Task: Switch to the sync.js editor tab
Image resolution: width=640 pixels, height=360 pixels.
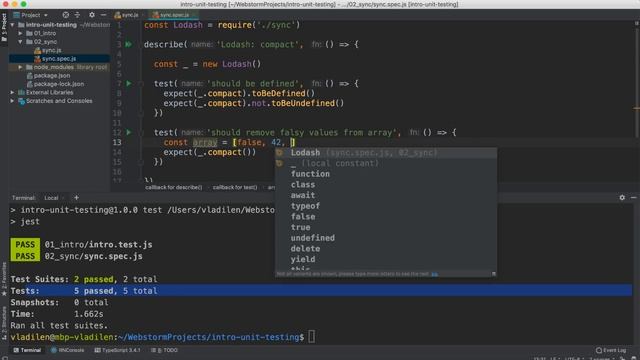Action: point(127,15)
